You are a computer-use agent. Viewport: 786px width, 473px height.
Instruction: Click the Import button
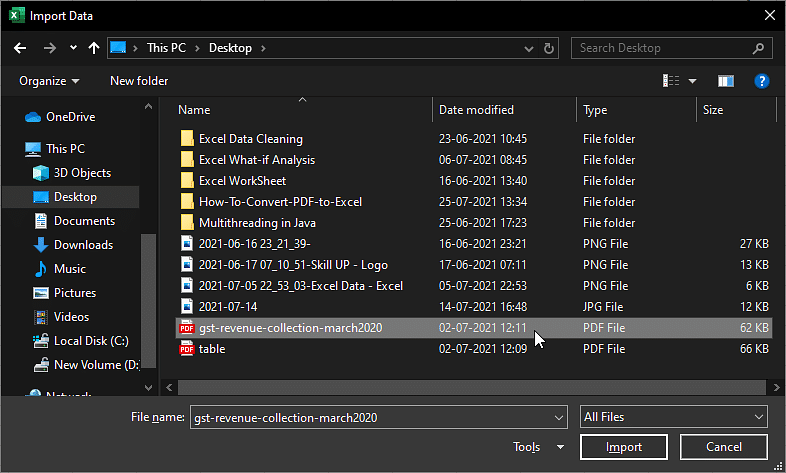pos(624,447)
